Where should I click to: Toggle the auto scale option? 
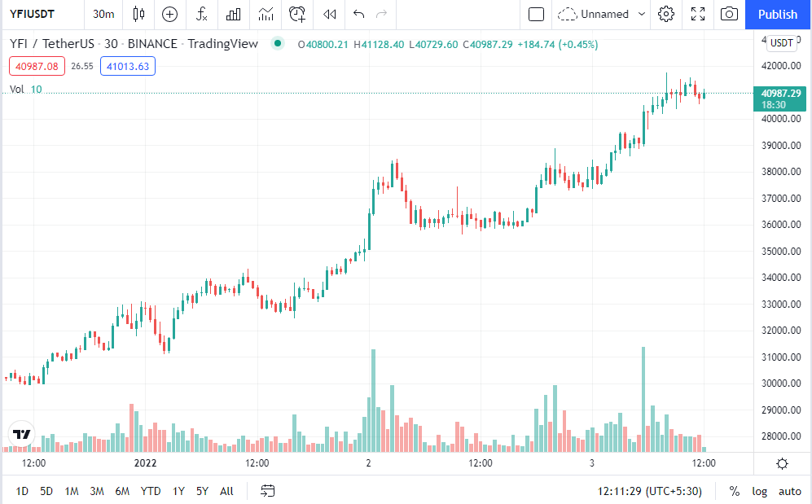tap(790, 491)
